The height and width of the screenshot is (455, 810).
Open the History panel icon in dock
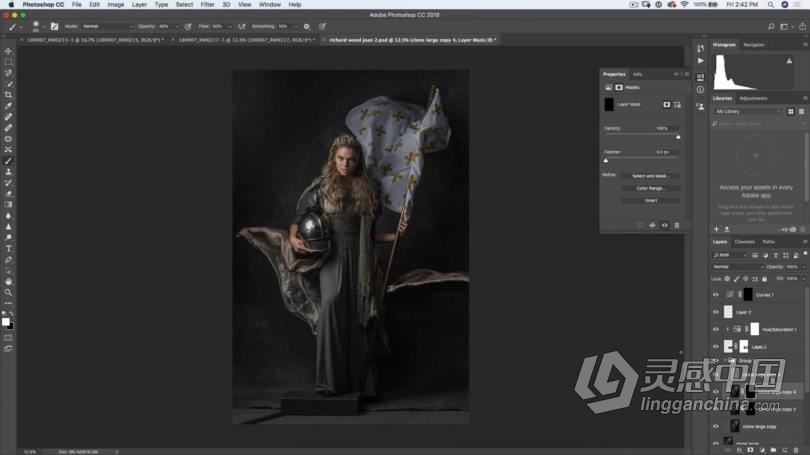pos(700,48)
